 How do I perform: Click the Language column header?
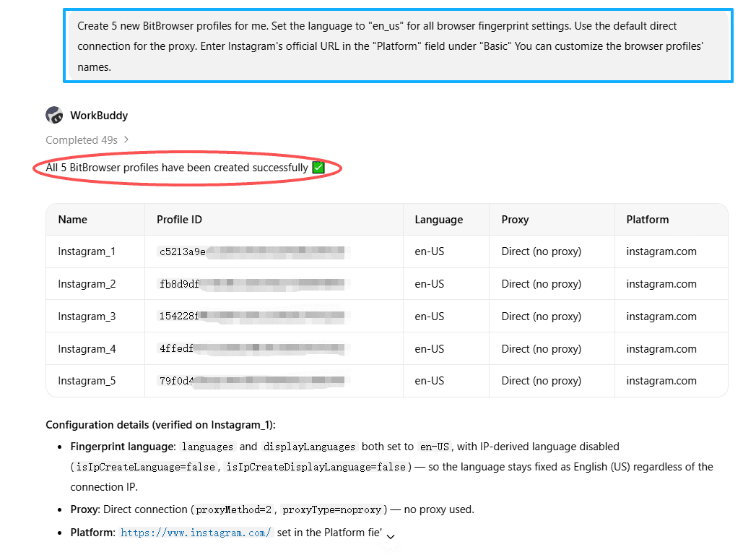[439, 220]
